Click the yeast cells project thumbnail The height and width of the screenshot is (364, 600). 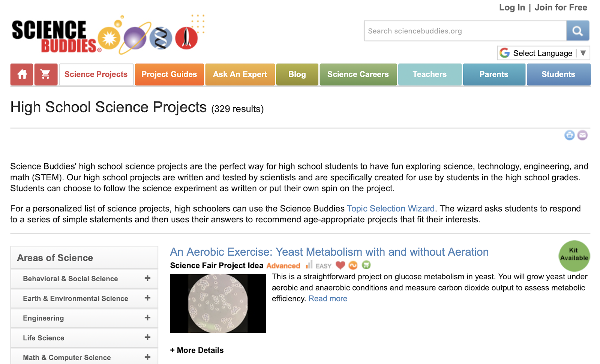click(218, 303)
